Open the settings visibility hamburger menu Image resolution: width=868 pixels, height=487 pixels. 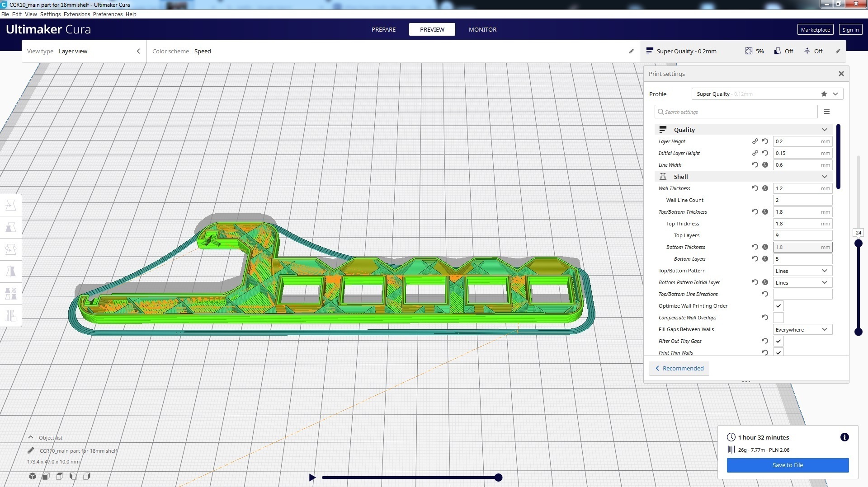827,112
